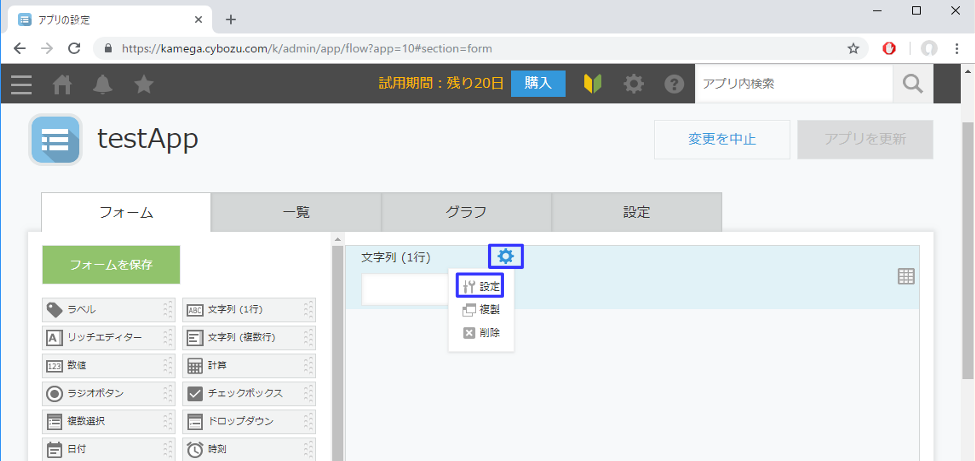The height and width of the screenshot is (461, 975).
Task: Click the beginner guide leaf icon
Action: (x=593, y=83)
